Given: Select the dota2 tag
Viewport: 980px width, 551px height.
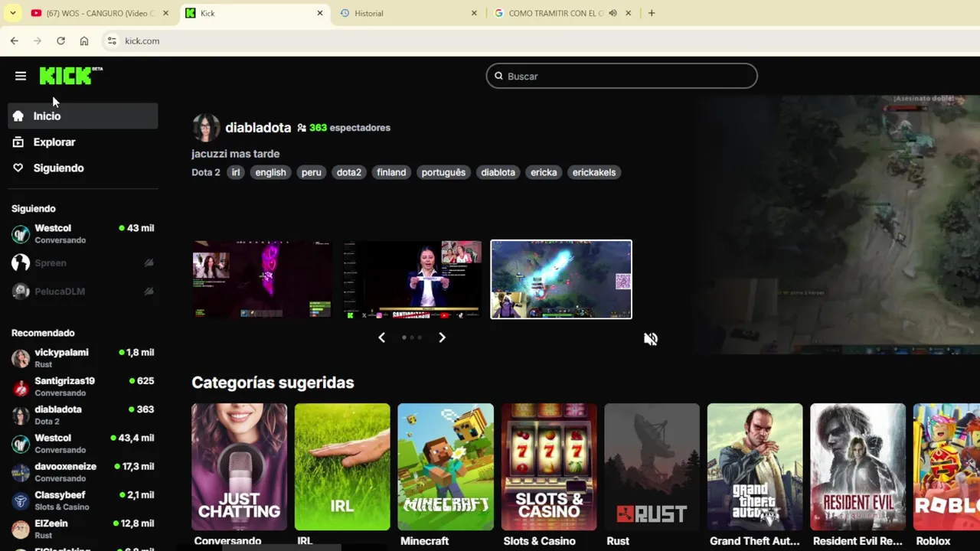Looking at the screenshot, I should point(349,172).
